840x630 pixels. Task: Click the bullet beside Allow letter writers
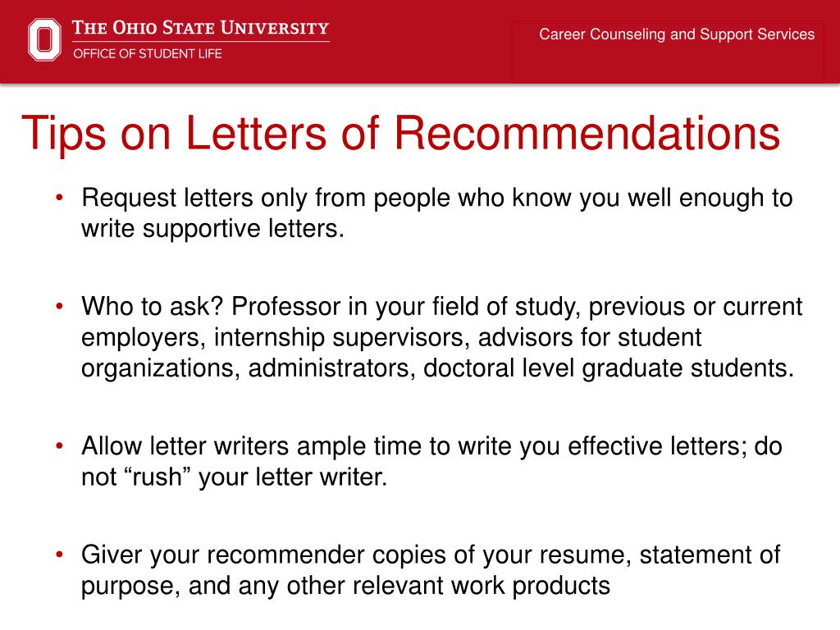59,445
